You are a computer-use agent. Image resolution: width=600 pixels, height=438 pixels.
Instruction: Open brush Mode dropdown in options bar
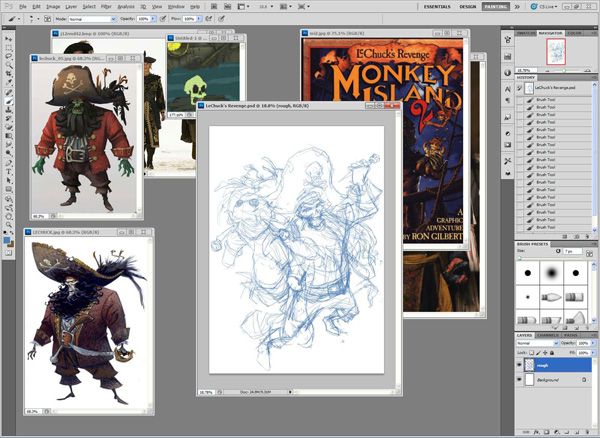[x=92, y=19]
